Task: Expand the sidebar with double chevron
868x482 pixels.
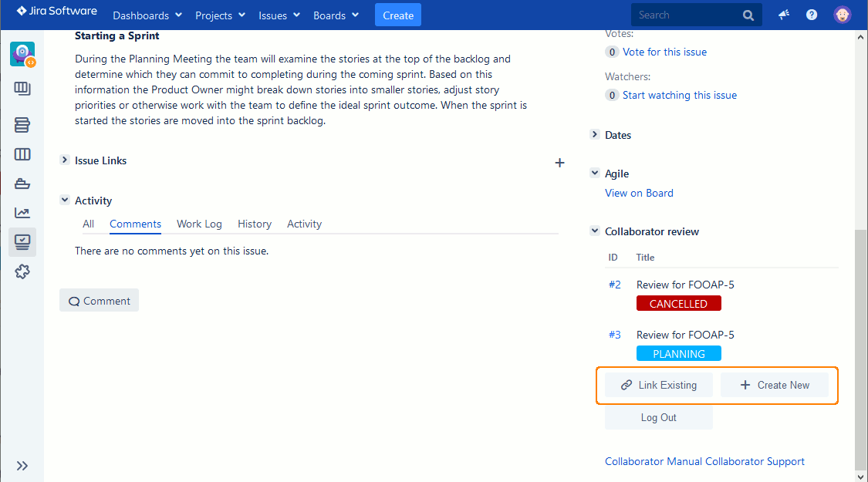Action: point(22,466)
